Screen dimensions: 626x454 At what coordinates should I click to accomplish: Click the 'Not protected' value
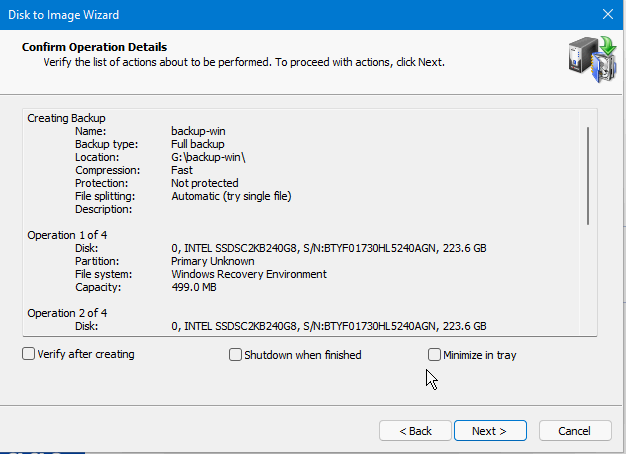point(204,183)
